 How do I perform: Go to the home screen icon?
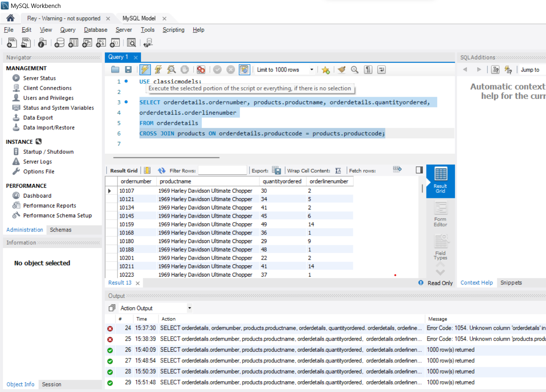point(10,18)
